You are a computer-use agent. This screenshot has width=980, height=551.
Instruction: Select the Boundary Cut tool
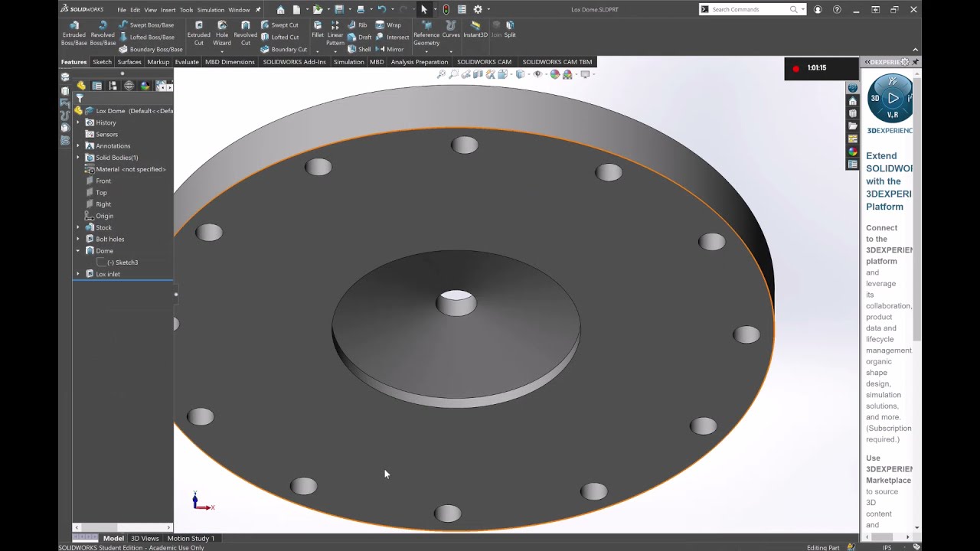point(283,49)
